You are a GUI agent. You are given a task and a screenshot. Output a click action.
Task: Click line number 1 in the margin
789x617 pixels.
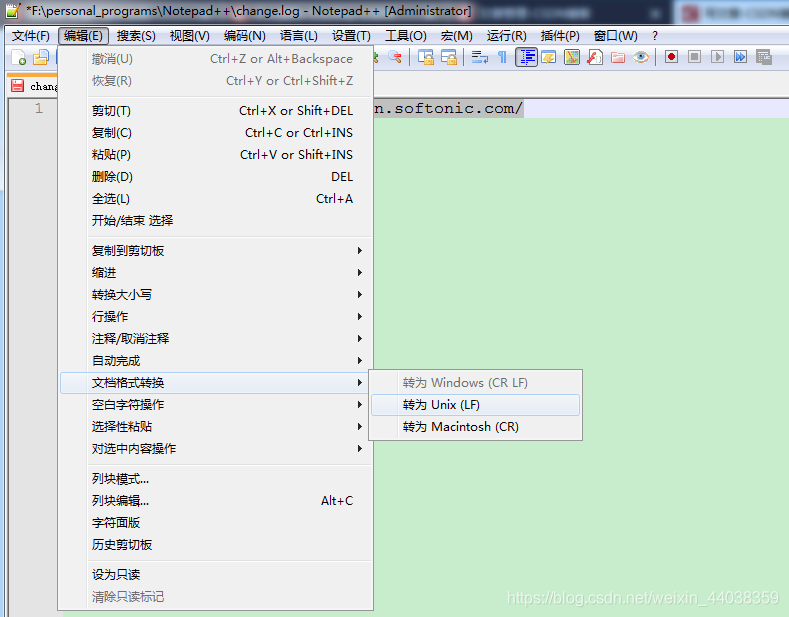39,108
